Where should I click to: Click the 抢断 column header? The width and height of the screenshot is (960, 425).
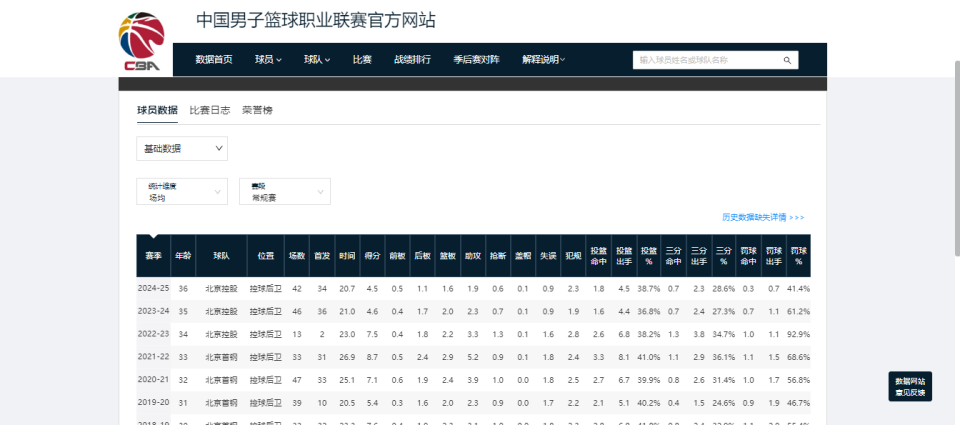(498, 256)
